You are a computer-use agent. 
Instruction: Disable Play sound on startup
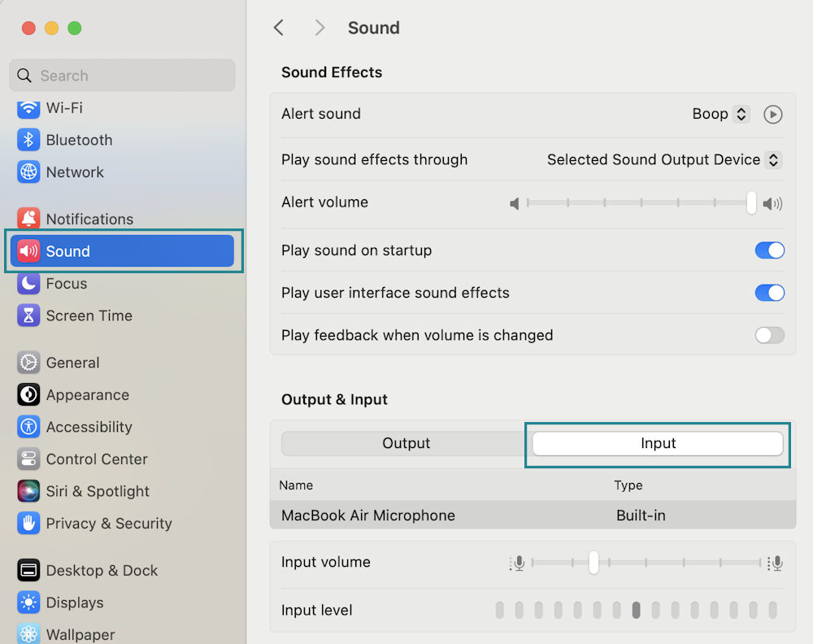tap(769, 250)
